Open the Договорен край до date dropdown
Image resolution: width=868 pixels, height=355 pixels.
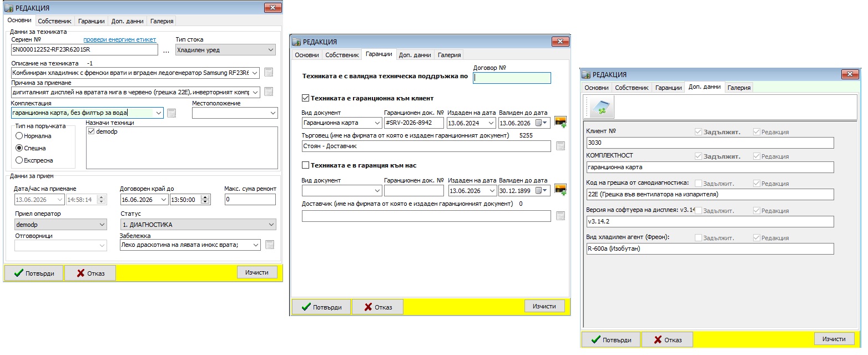[x=163, y=200]
